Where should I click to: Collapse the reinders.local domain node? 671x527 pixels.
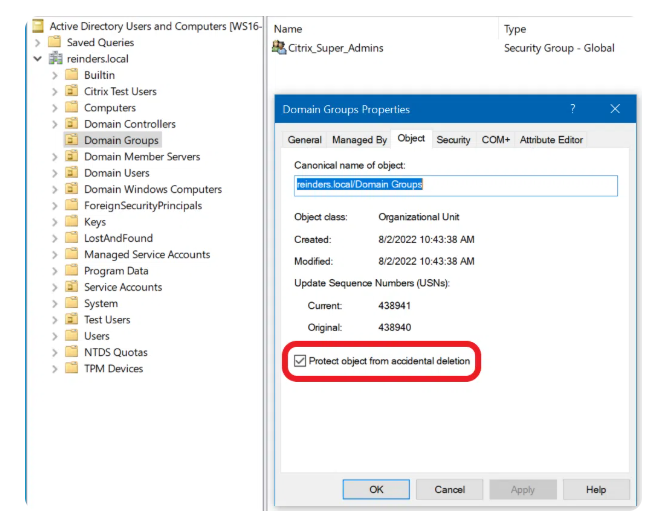38,59
